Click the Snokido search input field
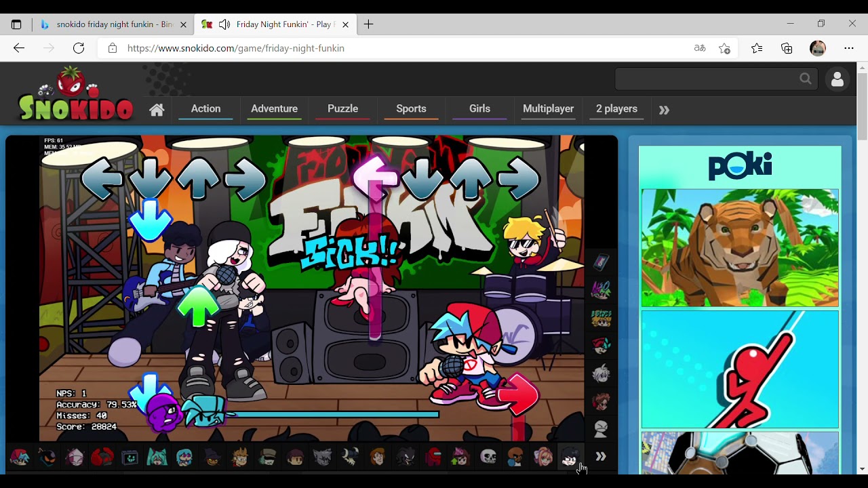868x488 pixels. (707, 79)
